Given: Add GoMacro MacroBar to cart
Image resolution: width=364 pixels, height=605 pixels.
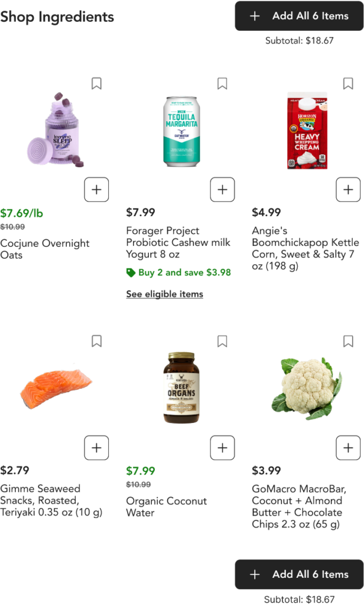Looking at the screenshot, I should (x=348, y=448).
